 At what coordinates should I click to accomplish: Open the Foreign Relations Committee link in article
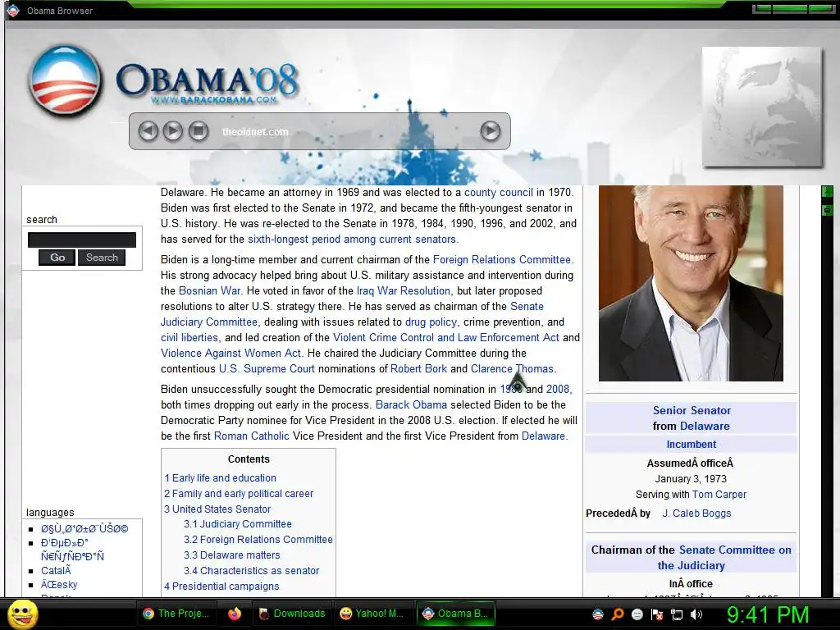pyautogui.click(x=502, y=259)
